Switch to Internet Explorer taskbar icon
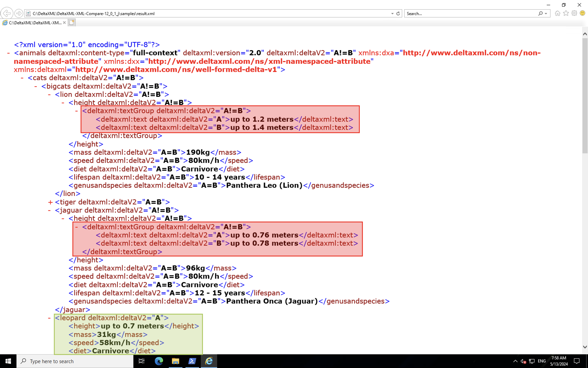Image resolution: width=588 pixels, height=368 pixels. (x=209, y=361)
